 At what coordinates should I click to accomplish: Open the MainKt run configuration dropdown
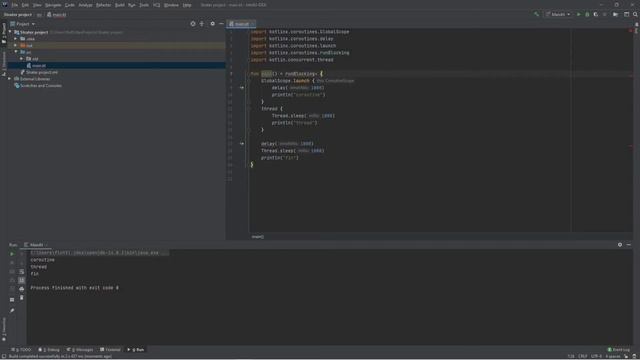click(x=558, y=14)
